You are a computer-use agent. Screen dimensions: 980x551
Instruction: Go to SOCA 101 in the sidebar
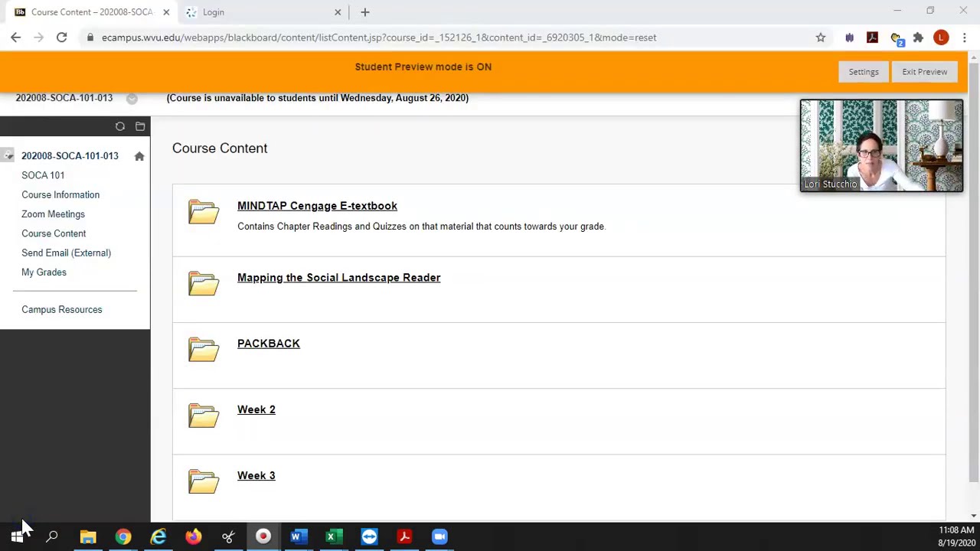pos(43,175)
